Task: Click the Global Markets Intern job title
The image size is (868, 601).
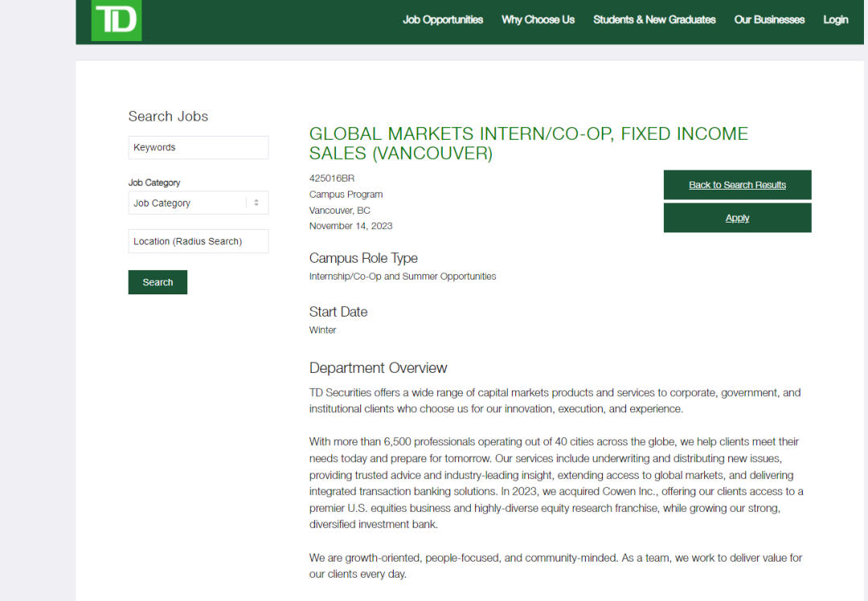Action: pos(528,143)
